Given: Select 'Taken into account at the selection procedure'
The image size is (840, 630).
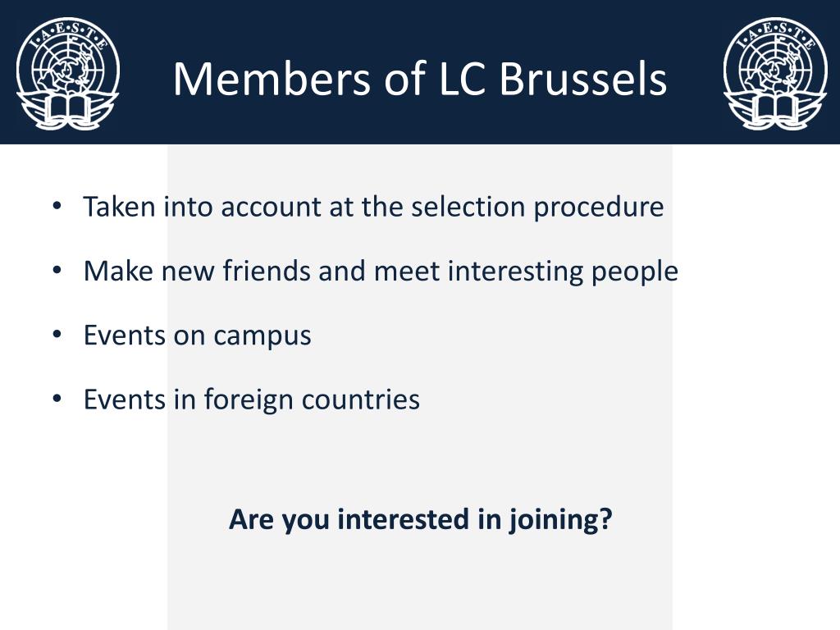Looking at the screenshot, I should point(373,208).
